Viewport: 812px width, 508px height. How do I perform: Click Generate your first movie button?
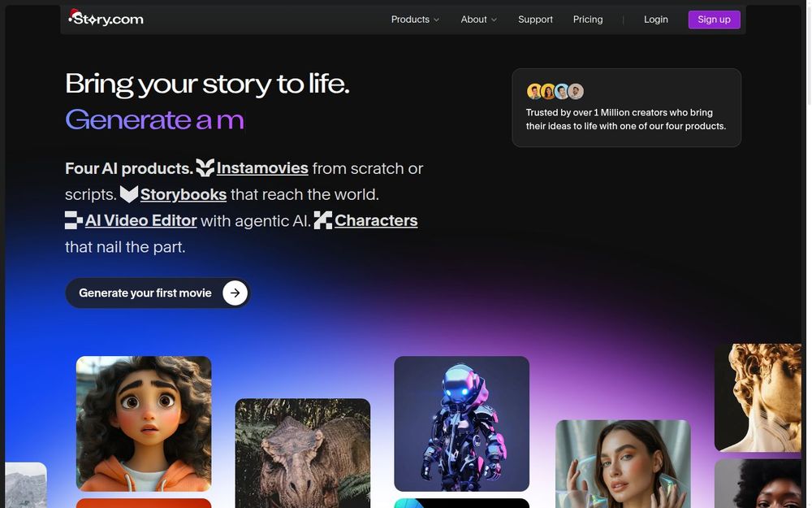click(x=158, y=293)
